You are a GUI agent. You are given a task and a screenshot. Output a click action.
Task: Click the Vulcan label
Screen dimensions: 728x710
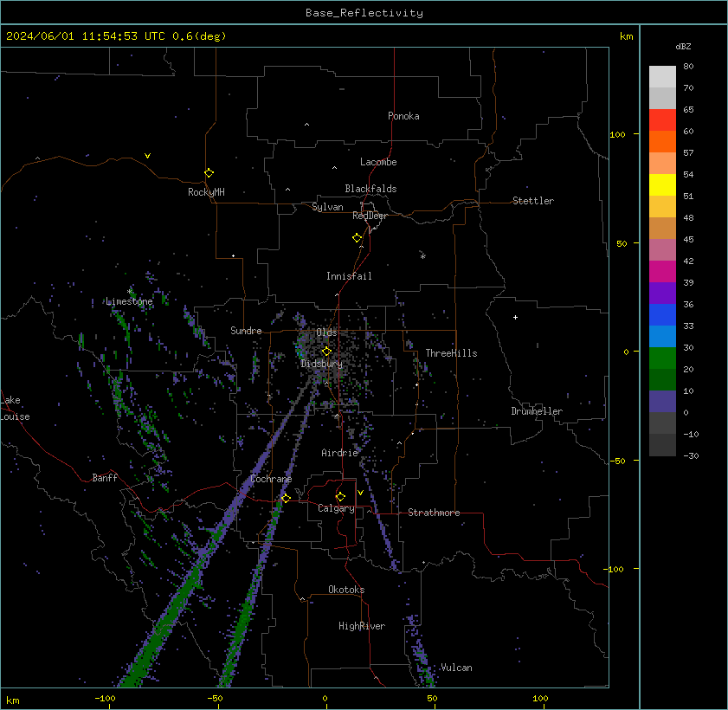click(x=456, y=668)
